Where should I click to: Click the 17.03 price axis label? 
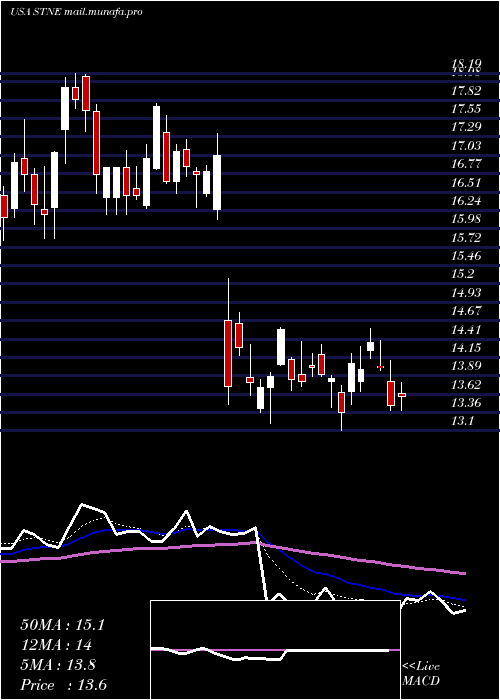(x=466, y=146)
